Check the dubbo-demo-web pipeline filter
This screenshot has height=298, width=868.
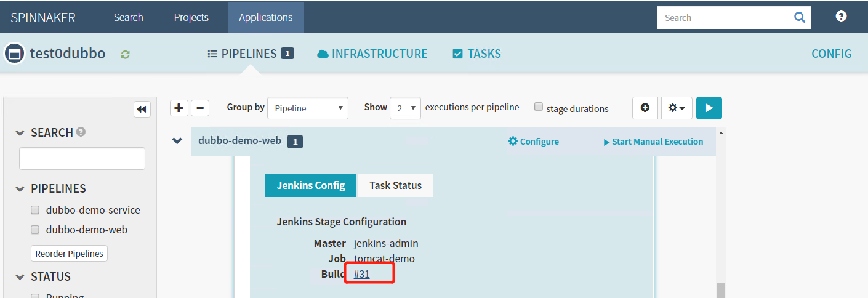click(36, 230)
